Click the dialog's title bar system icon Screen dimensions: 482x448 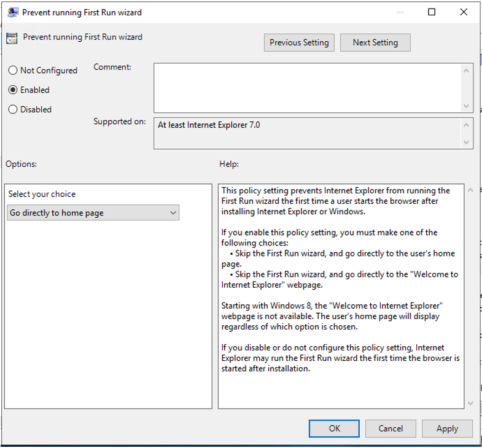pos(12,12)
